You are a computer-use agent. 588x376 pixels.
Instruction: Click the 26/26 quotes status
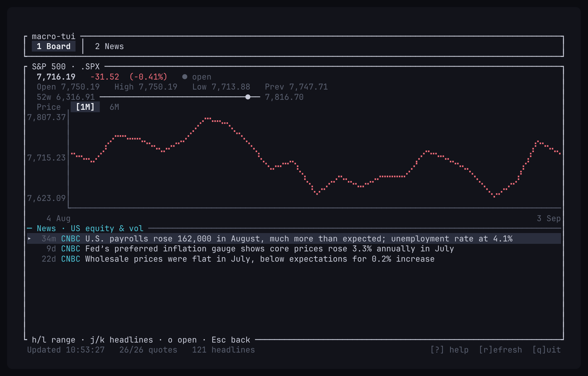pyautogui.click(x=148, y=350)
